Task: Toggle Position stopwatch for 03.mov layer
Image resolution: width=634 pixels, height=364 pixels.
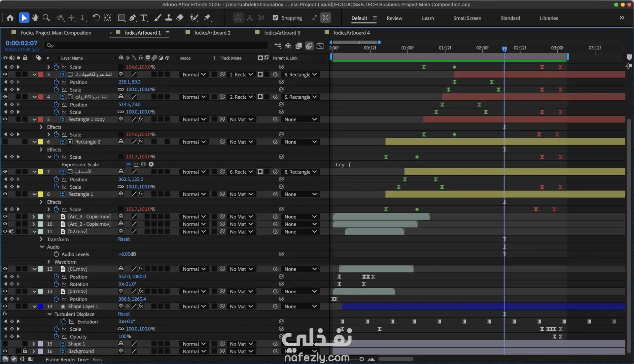Action: [56, 299]
